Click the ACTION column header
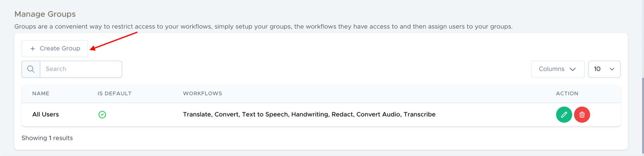Screen dimensions: 644x156 pyautogui.click(x=567, y=93)
